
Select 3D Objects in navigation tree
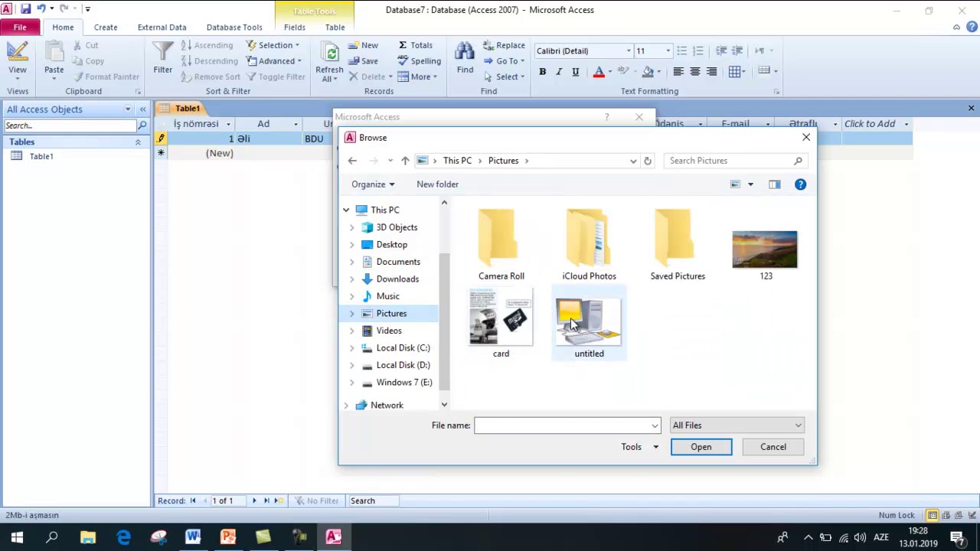coord(397,227)
